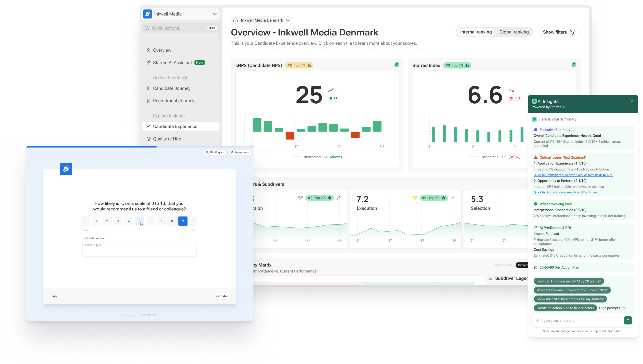The image size is (643, 364).
Task: Click the #1 Top 2% badge on Execution
Action: (434, 198)
